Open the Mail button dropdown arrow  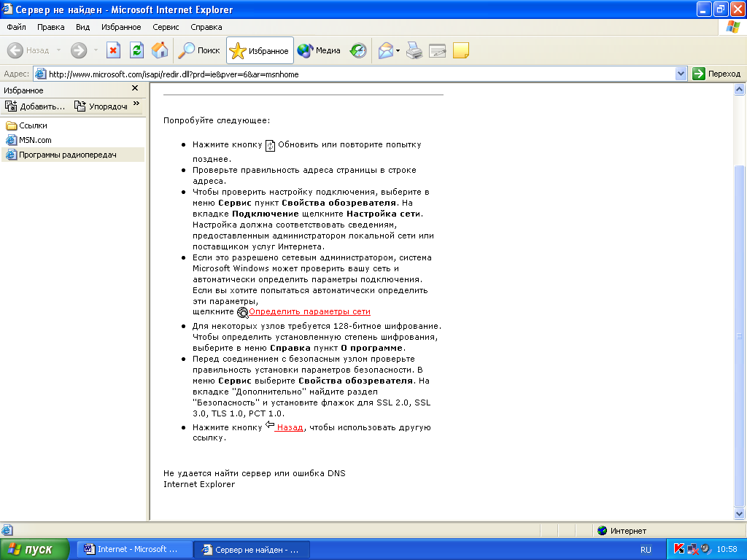tap(398, 50)
